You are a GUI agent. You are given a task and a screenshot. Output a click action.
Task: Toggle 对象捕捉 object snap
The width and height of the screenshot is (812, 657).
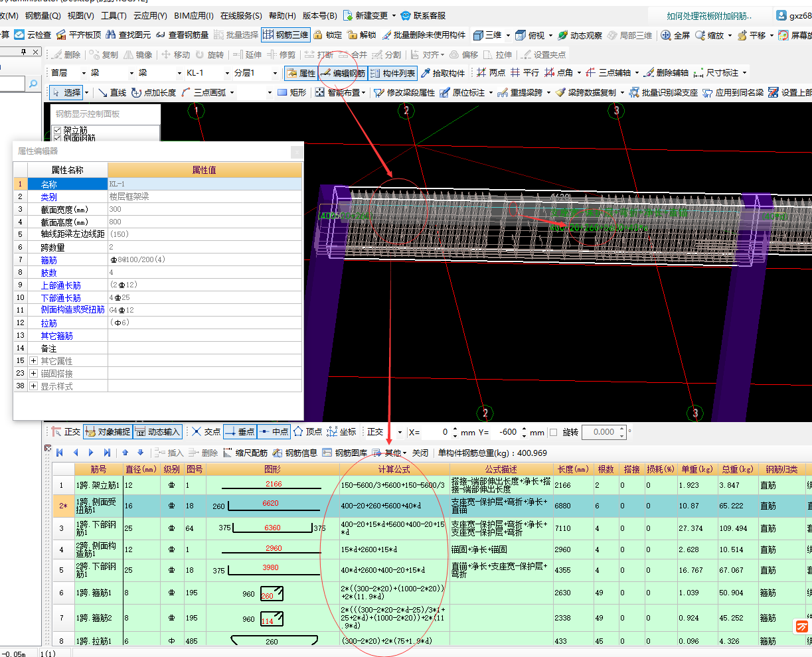(x=108, y=431)
